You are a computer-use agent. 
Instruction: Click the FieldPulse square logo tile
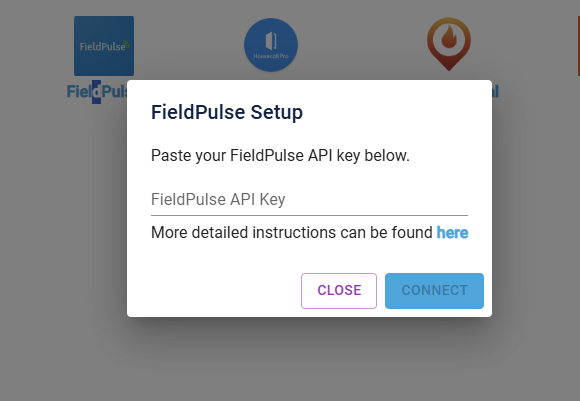click(104, 46)
